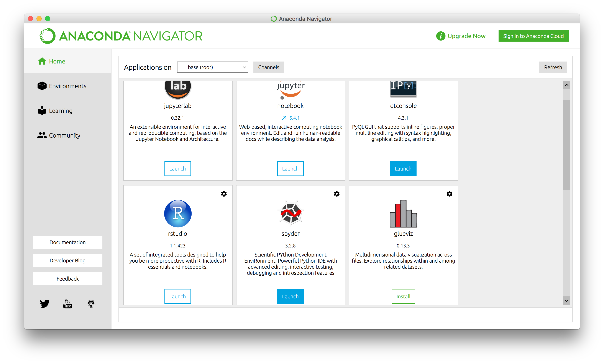Click the glueviz settings gear

coord(449,194)
